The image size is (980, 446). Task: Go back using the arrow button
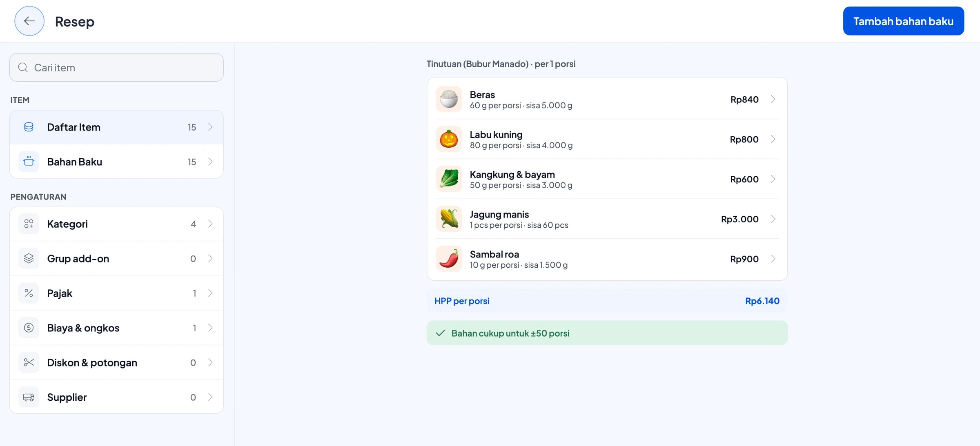click(29, 21)
